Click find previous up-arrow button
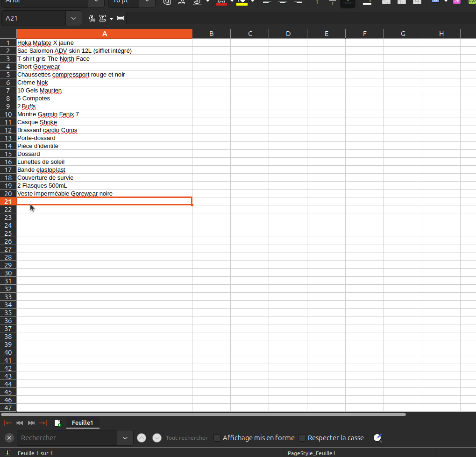476x457 pixels. [142, 438]
